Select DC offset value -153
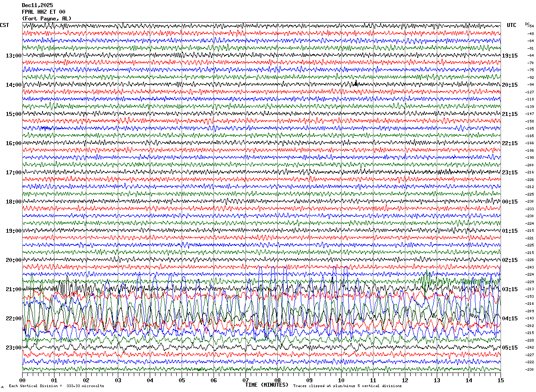536x392 pixels. (x=530, y=296)
